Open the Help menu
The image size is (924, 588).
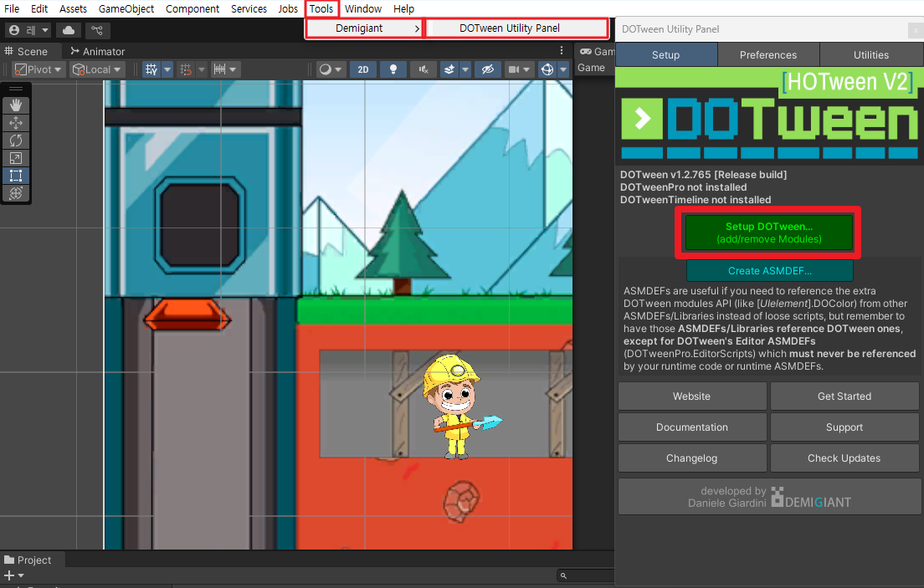(403, 9)
